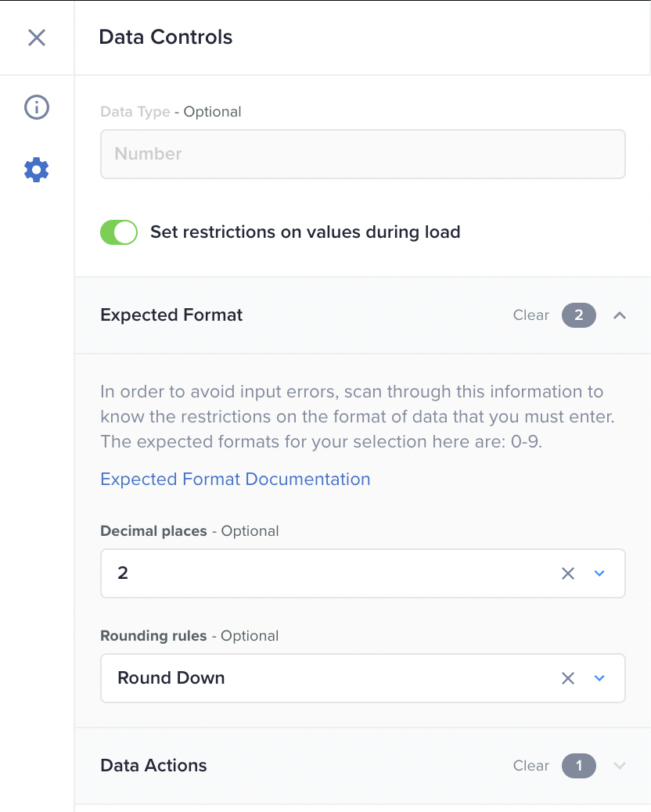Screen dimensions: 651x812
Task: Click the Expected Format count badge 2
Action: (578, 315)
